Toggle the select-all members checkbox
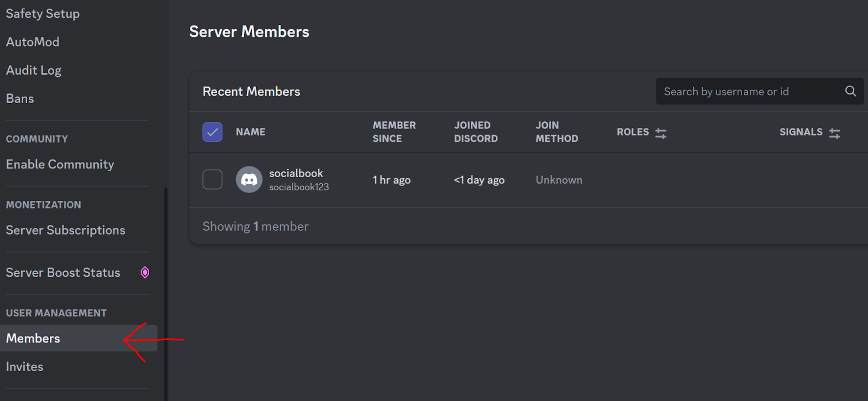The width and height of the screenshot is (868, 401). point(212,132)
